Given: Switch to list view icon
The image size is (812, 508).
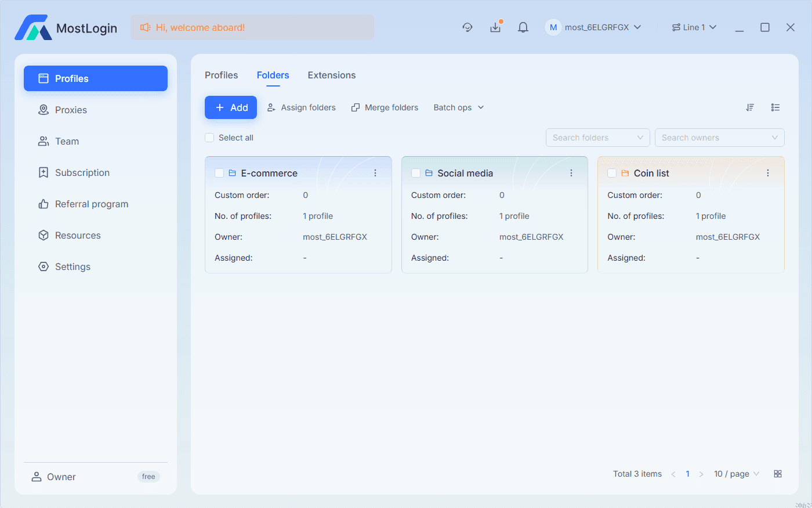Looking at the screenshot, I should pos(775,107).
